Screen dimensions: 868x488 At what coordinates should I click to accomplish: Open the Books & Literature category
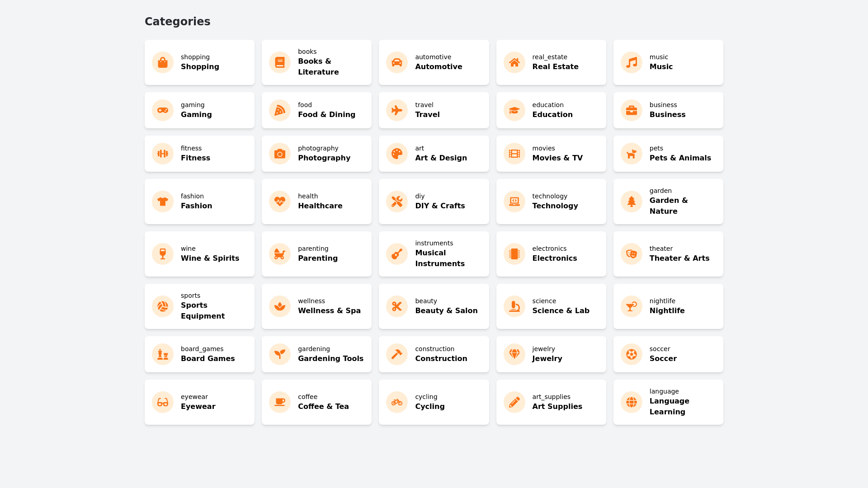click(316, 62)
